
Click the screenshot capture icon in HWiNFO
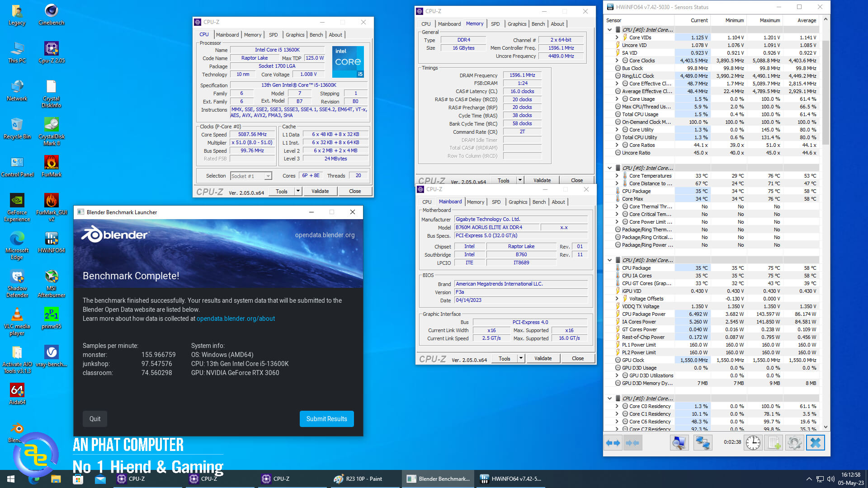coord(679,442)
